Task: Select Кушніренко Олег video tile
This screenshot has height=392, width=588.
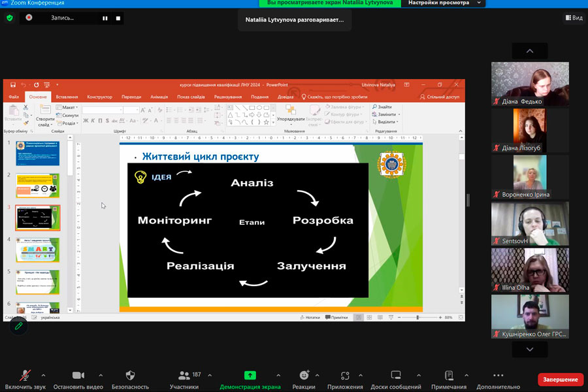Action: coord(530,316)
